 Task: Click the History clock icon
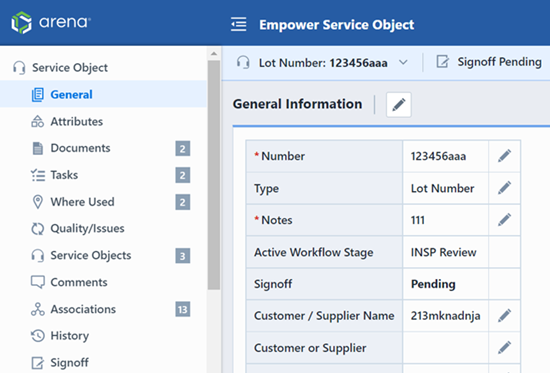tap(38, 336)
